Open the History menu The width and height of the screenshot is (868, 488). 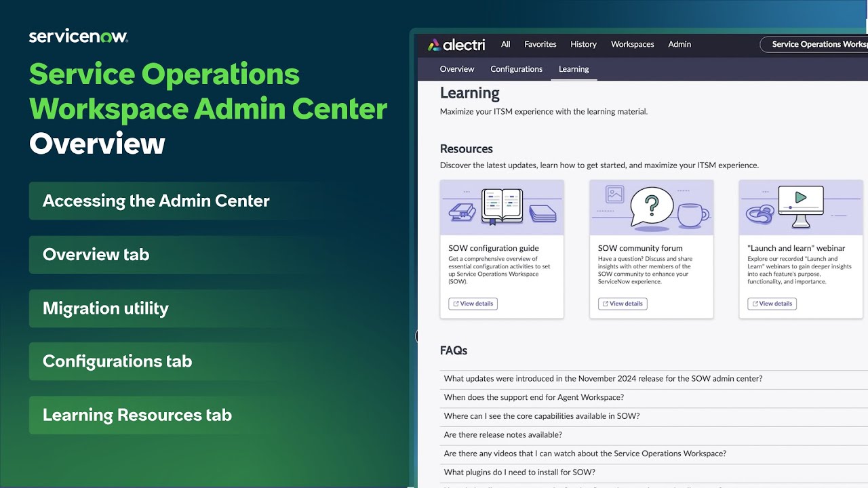[583, 44]
